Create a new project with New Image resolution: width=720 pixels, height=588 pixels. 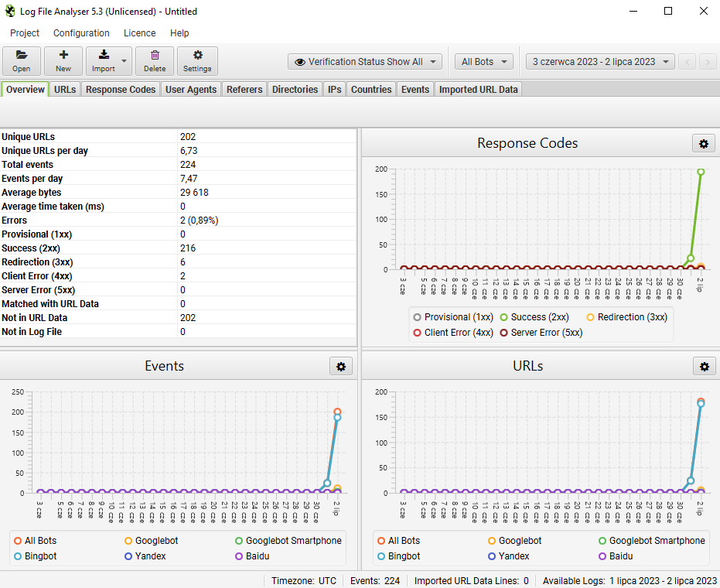tap(63, 61)
